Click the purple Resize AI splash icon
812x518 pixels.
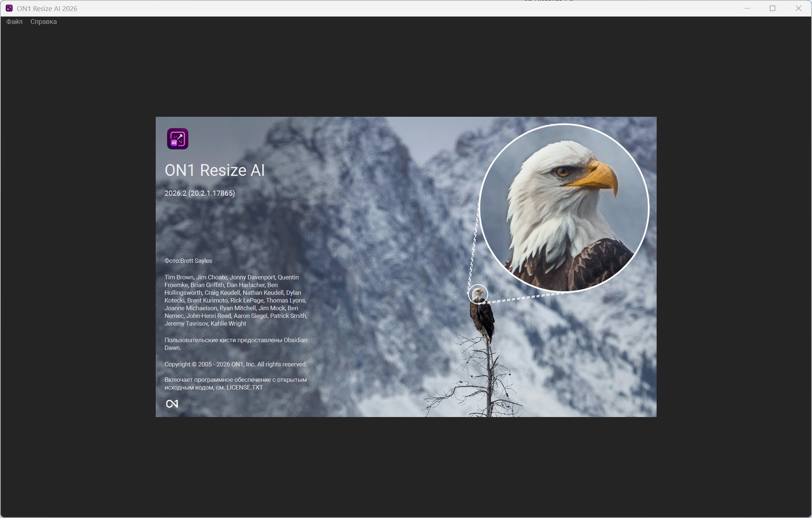coord(177,139)
